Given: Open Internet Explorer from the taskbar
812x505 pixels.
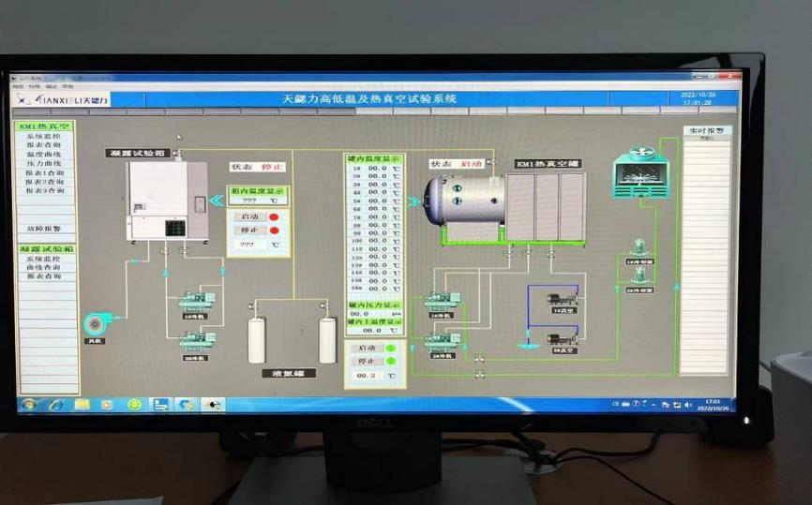Looking at the screenshot, I should (x=55, y=405).
